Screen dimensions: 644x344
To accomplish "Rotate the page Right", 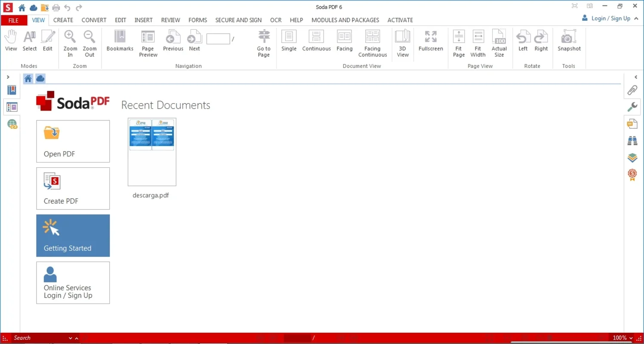I will coord(541,41).
